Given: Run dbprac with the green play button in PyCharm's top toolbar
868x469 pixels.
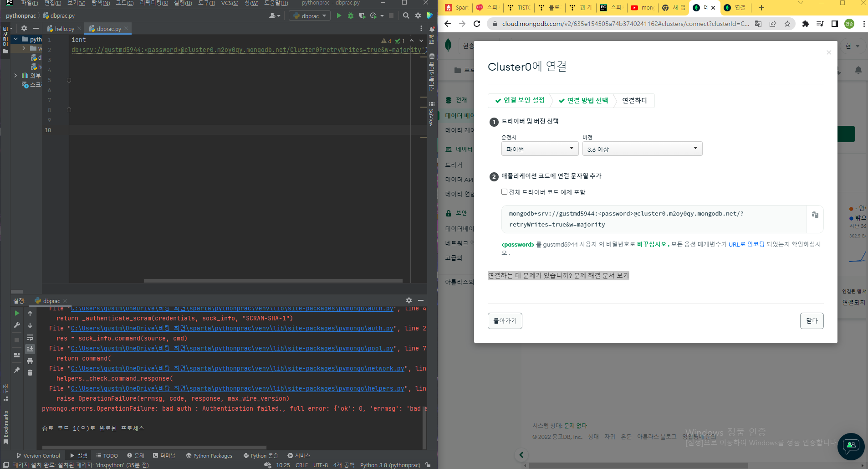Looking at the screenshot, I should click(338, 15).
